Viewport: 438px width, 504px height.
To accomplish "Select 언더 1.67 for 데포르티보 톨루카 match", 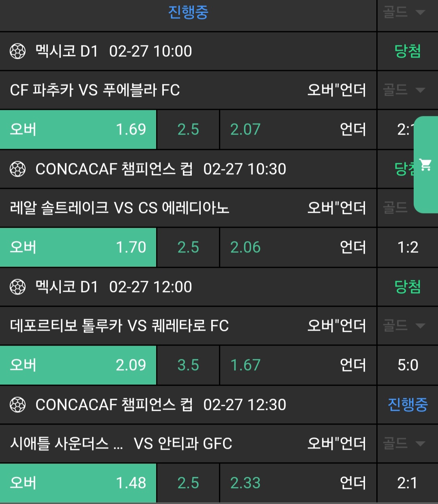I will coord(298,365).
